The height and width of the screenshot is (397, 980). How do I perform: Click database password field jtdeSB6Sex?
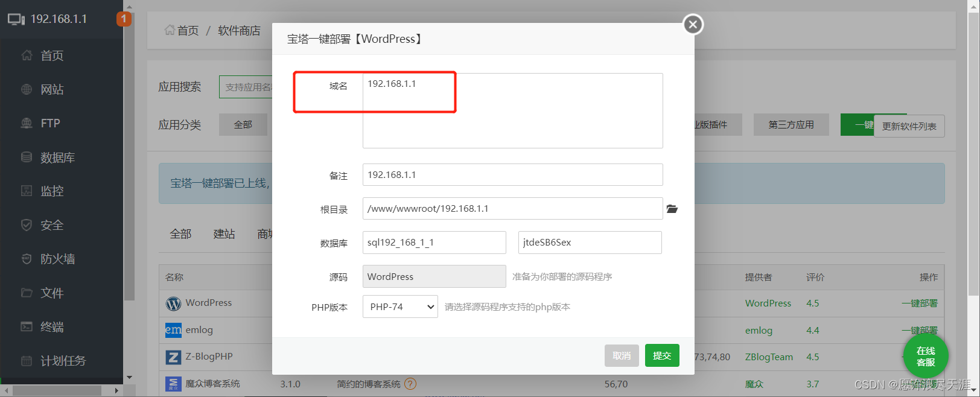(590, 243)
